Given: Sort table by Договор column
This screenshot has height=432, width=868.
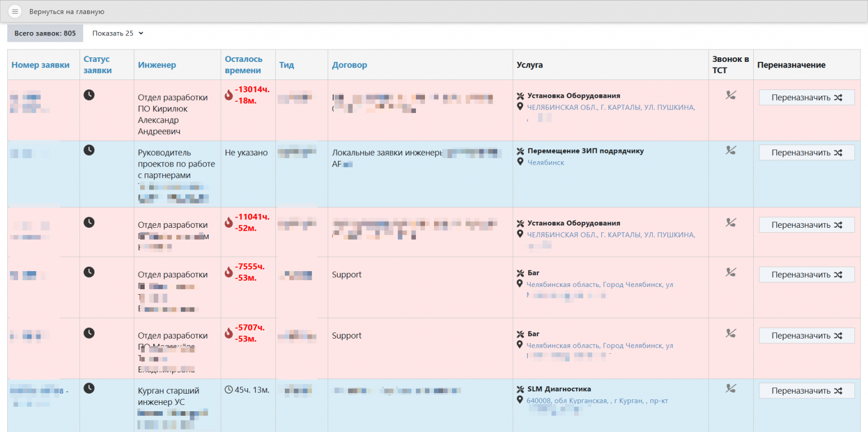Looking at the screenshot, I should tap(350, 65).
